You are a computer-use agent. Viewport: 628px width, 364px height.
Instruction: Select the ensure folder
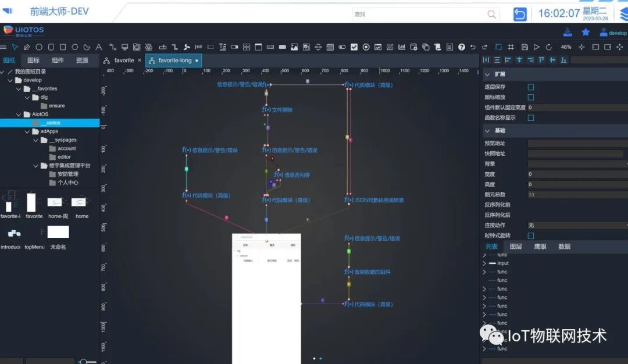[x=56, y=106]
